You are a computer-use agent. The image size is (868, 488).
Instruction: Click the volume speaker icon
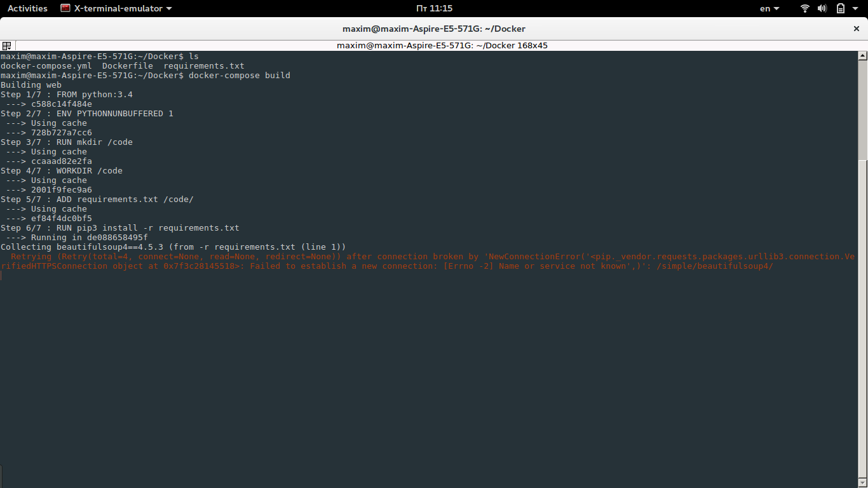(822, 8)
